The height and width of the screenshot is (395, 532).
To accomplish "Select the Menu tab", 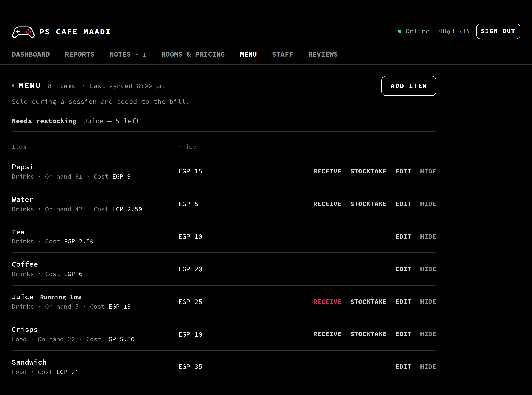I will coord(248,55).
